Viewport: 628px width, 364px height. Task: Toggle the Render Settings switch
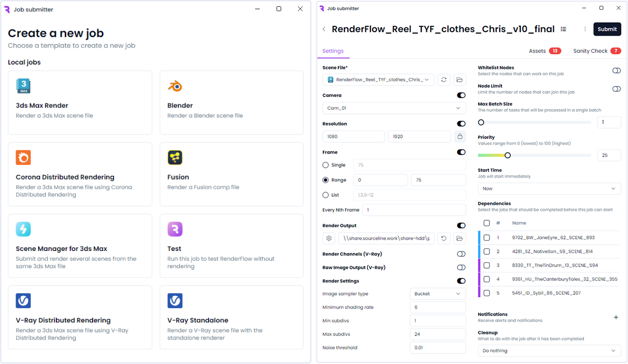tap(461, 281)
